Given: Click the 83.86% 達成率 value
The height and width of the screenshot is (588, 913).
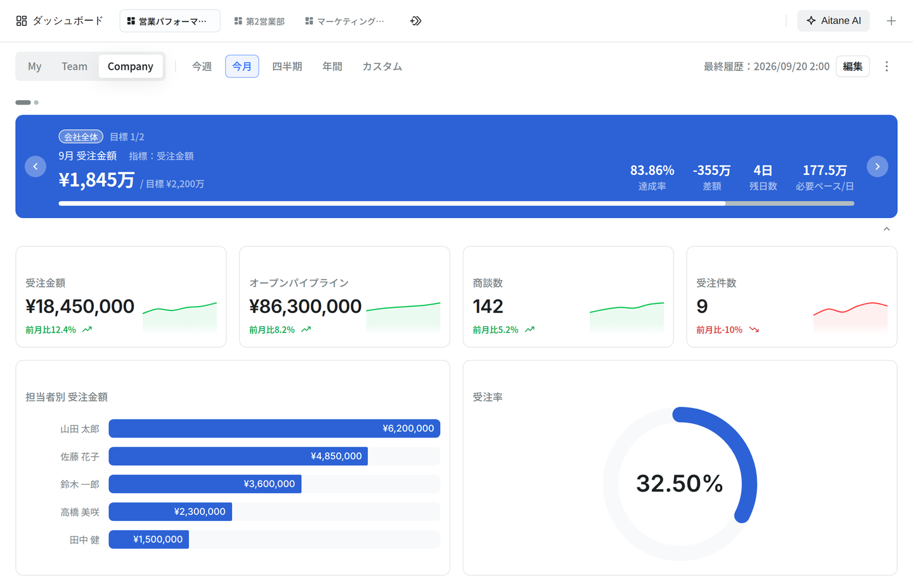Looking at the screenshot, I should coord(652,170).
